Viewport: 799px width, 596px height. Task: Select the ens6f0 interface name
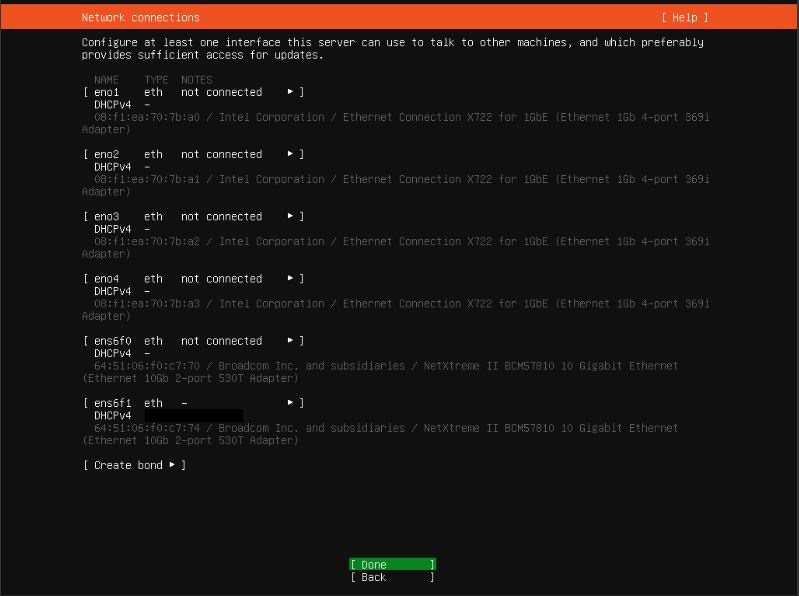[112, 341]
